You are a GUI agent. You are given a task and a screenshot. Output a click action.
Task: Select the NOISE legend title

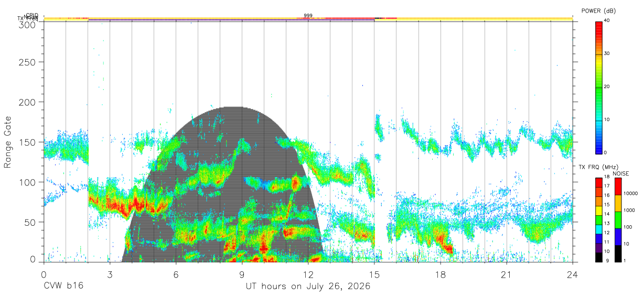pos(620,173)
